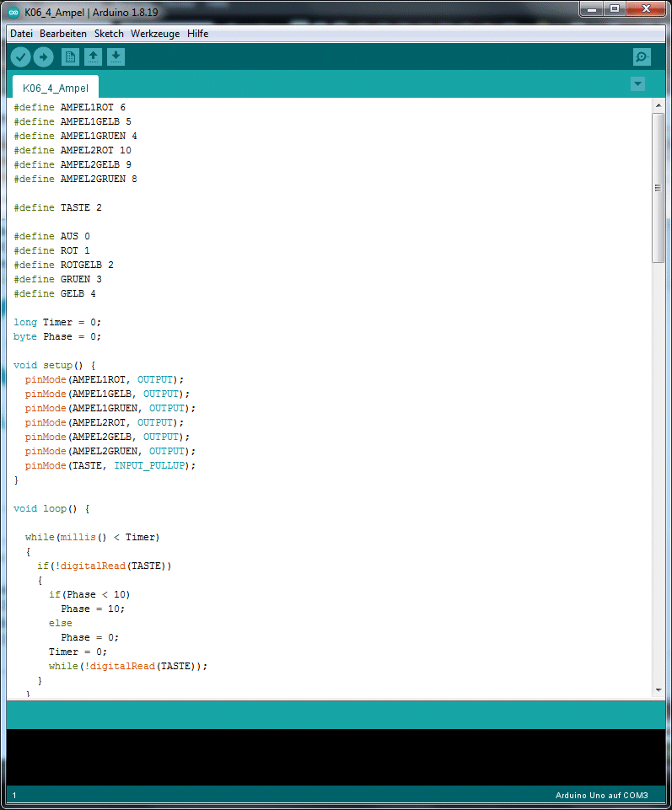Screen dimensions: 672x810
Task: Click the editor scrollbar down arrow
Action: pos(658,689)
